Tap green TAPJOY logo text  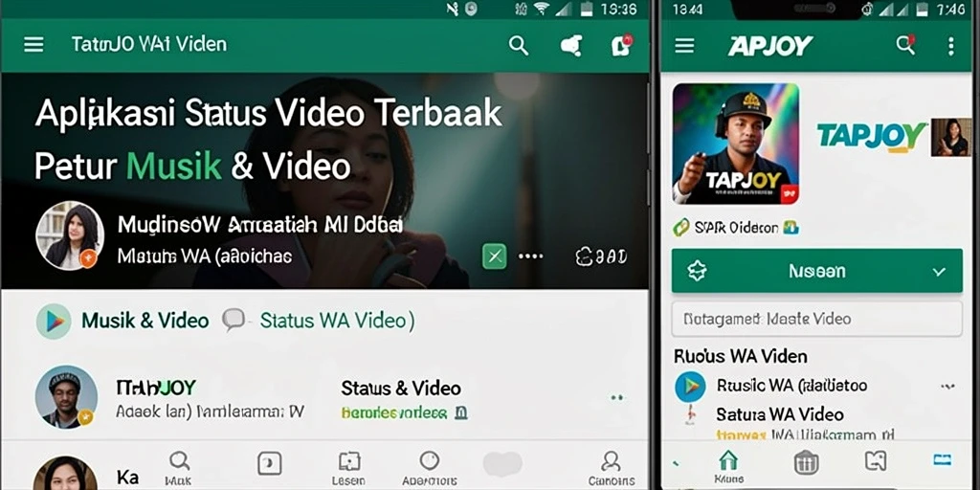point(873,136)
